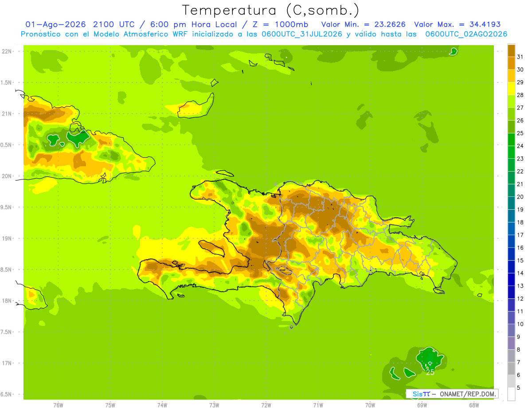Click the '25' contour label on the map
This screenshot has width=532, height=411.
(430, 372)
